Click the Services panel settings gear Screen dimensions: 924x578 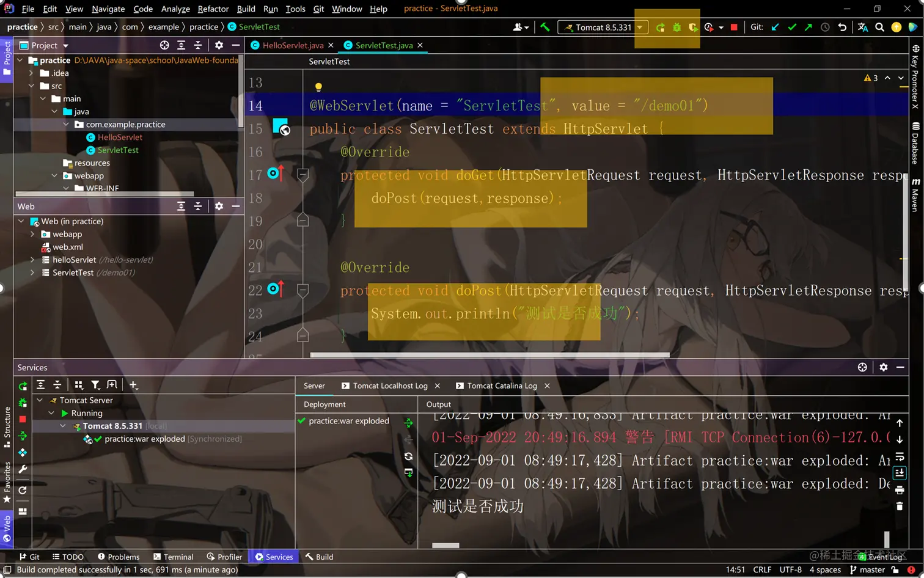pos(883,367)
